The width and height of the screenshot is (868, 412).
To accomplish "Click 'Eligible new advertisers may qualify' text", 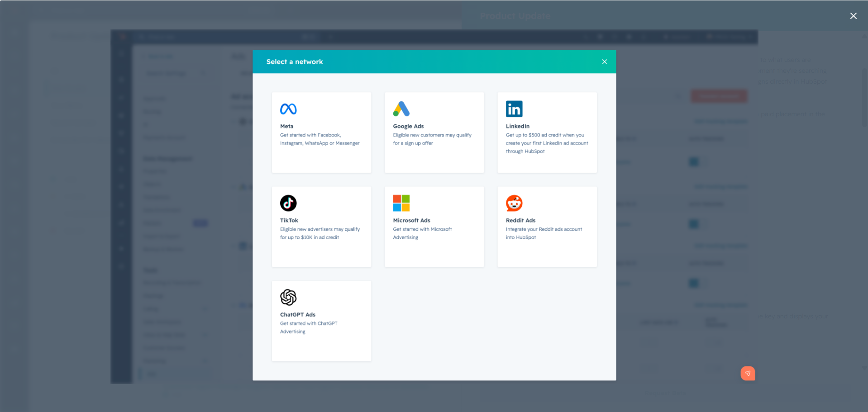I will pos(320,233).
